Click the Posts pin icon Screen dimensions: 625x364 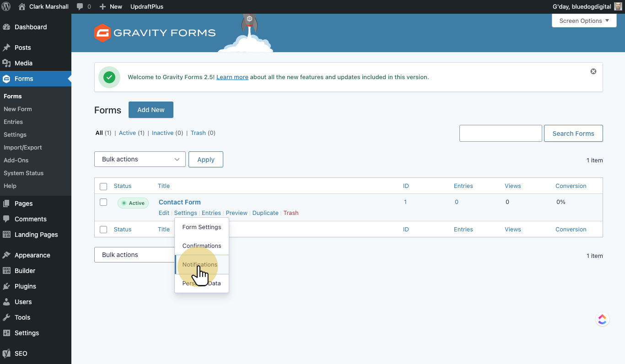[6, 48]
